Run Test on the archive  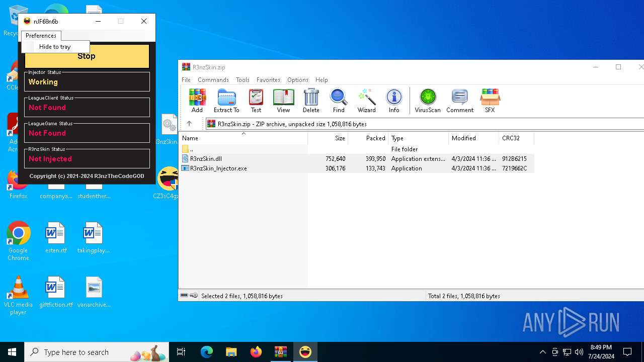(x=256, y=101)
